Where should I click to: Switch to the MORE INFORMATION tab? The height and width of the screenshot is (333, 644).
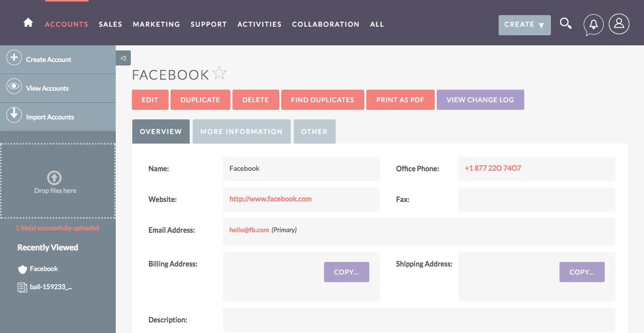point(242,131)
